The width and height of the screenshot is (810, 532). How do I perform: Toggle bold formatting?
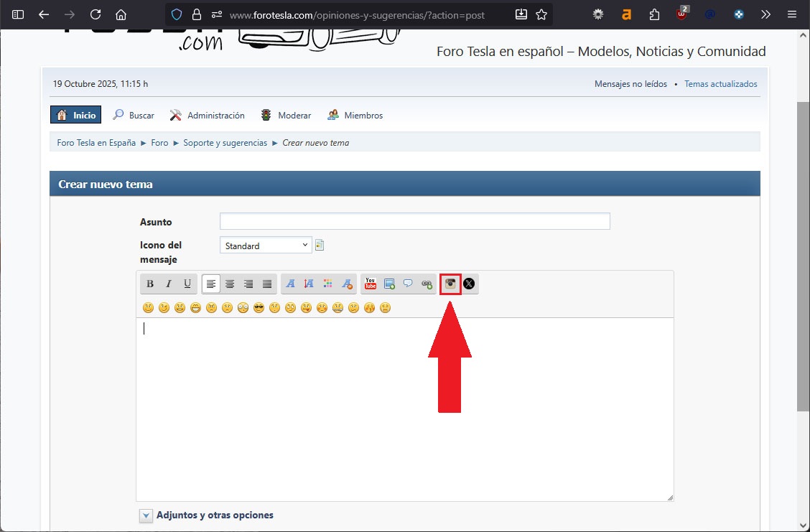click(150, 284)
